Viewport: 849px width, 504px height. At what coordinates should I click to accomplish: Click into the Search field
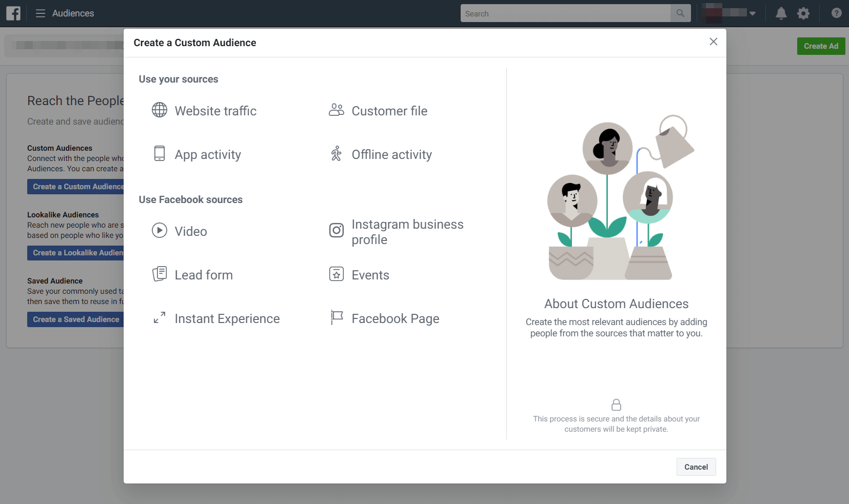[x=565, y=13]
